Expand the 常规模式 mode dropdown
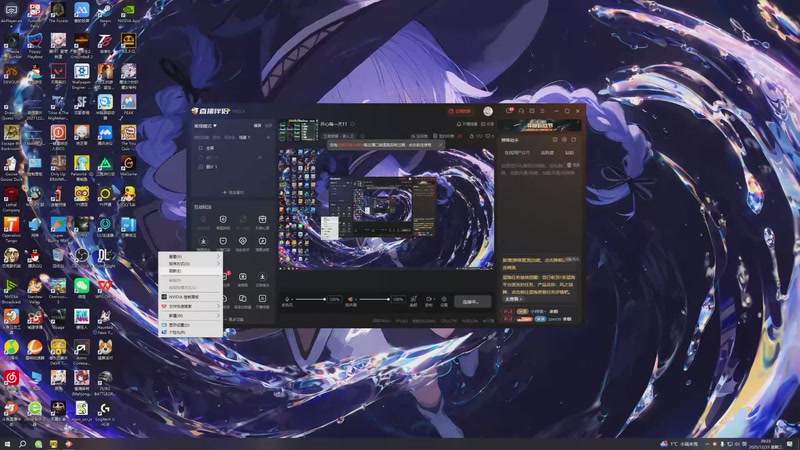The width and height of the screenshot is (800, 450). coord(205,126)
